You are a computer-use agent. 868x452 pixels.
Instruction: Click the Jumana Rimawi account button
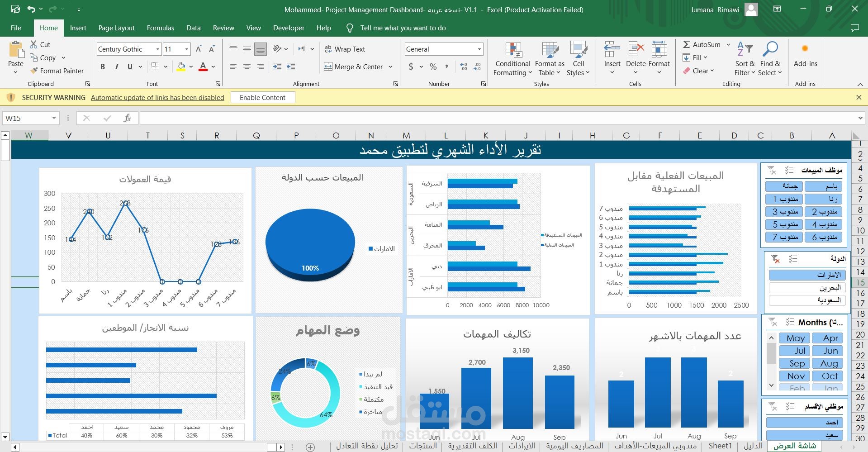tap(724, 10)
